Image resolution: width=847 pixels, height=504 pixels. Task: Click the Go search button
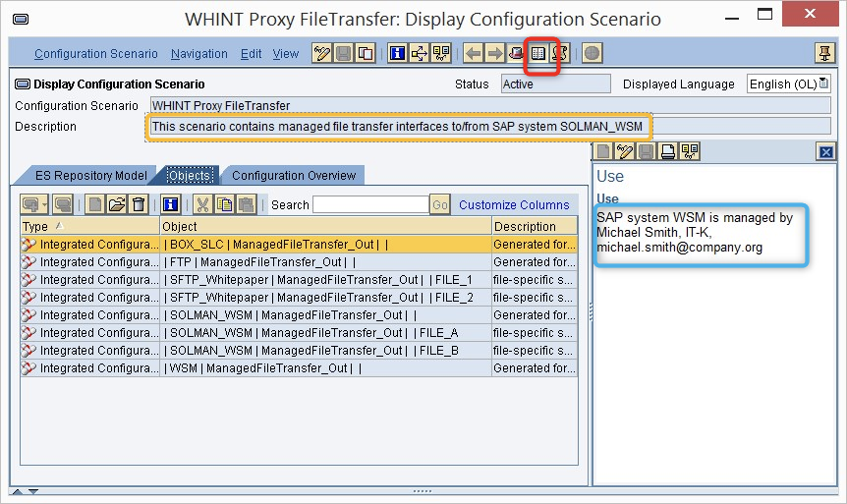[440, 205]
